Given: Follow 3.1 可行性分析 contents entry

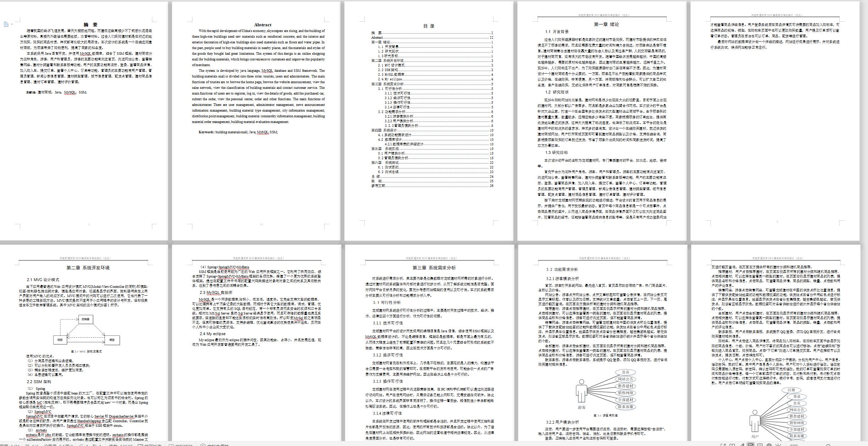Looking at the screenshot, I should pyautogui.click(x=390, y=88).
